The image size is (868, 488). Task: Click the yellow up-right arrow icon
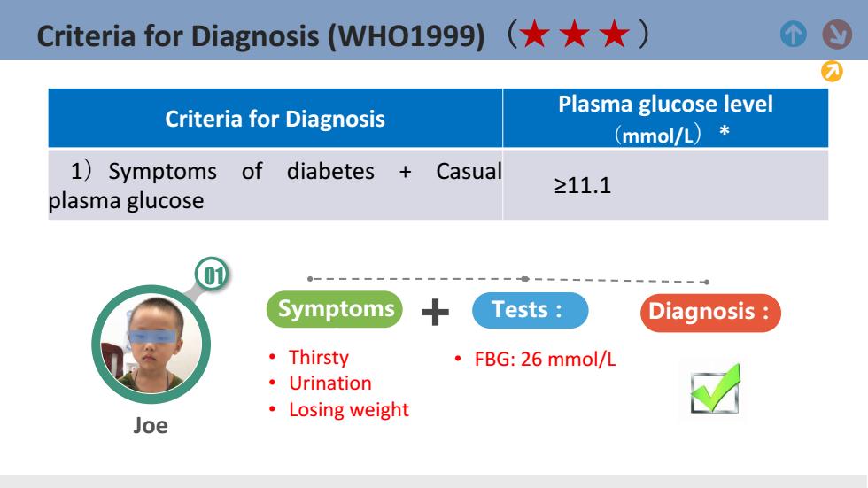point(832,72)
